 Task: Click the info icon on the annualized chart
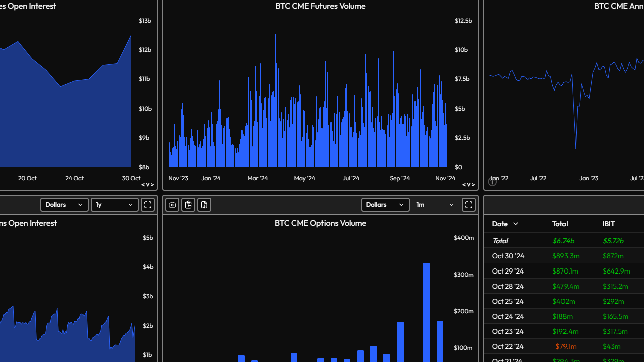click(492, 182)
